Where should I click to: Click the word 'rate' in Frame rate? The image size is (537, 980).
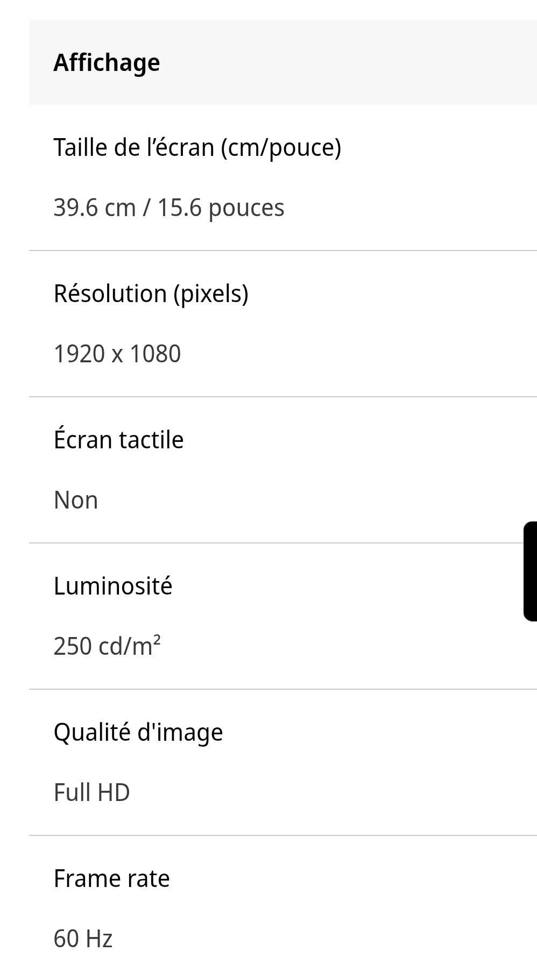click(x=149, y=879)
